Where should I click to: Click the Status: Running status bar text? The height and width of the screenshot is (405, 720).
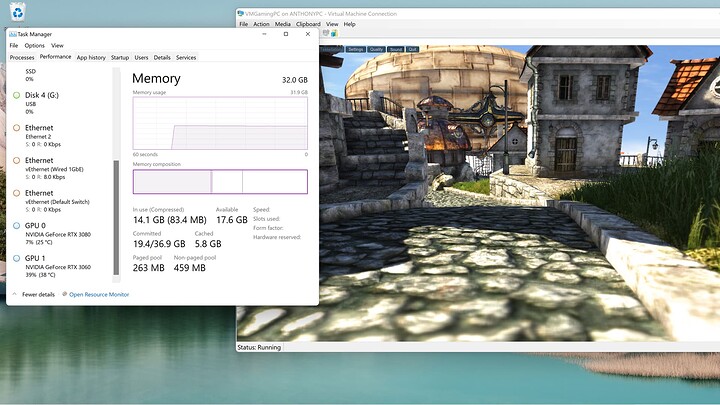click(259, 348)
